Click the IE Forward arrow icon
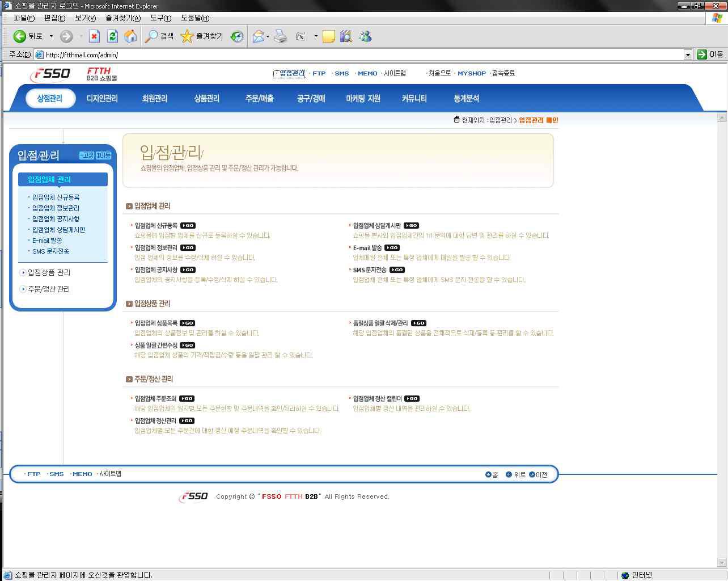Viewport: 728px width, 581px height. click(x=66, y=36)
